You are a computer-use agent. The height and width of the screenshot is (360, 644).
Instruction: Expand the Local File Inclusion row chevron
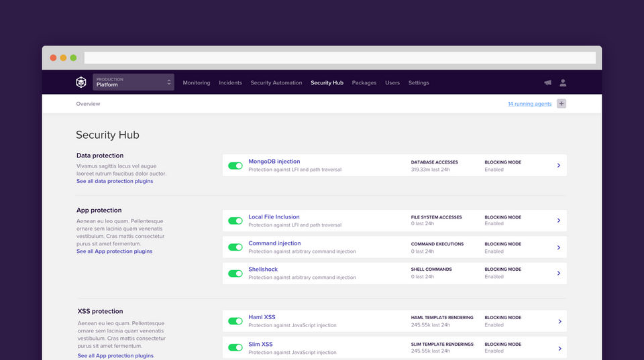(x=559, y=221)
